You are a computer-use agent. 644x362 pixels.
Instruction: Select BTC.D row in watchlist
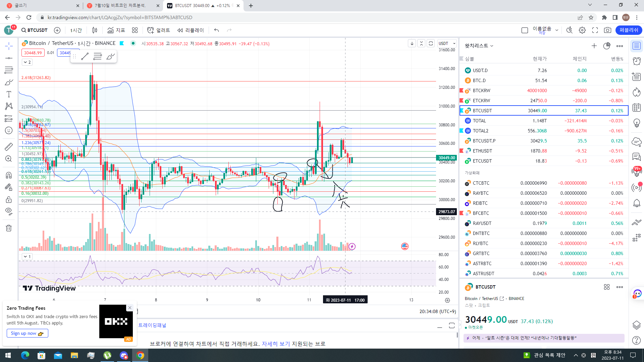point(544,80)
